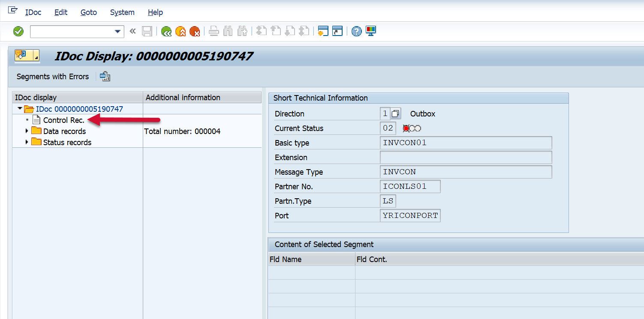Click the Segments with Errors button

(x=53, y=77)
